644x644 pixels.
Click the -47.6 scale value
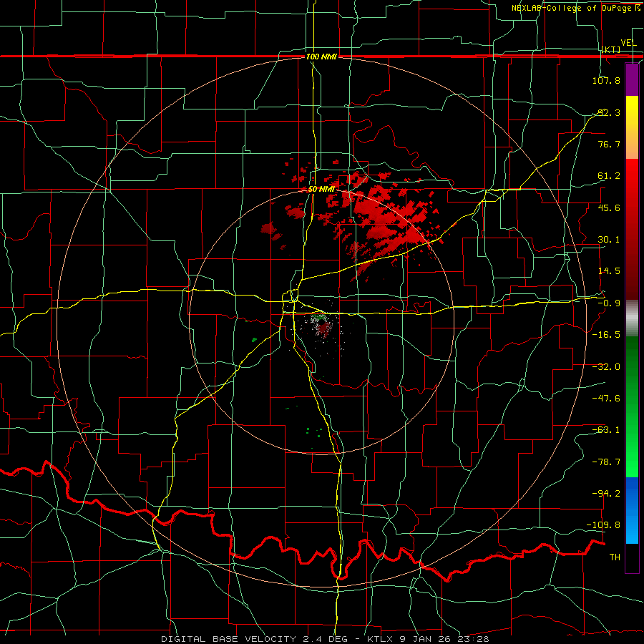click(x=606, y=399)
